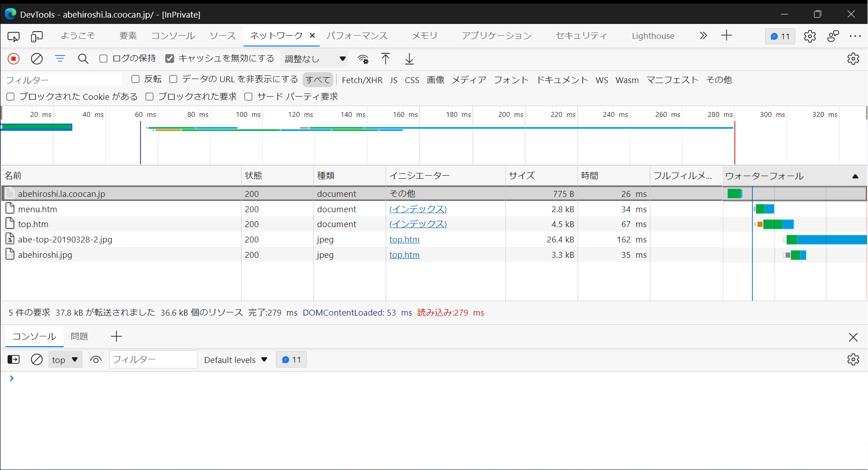This screenshot has width=868, height=470.
Task: Close the bottom drawer panel
Action: (853, 337)
